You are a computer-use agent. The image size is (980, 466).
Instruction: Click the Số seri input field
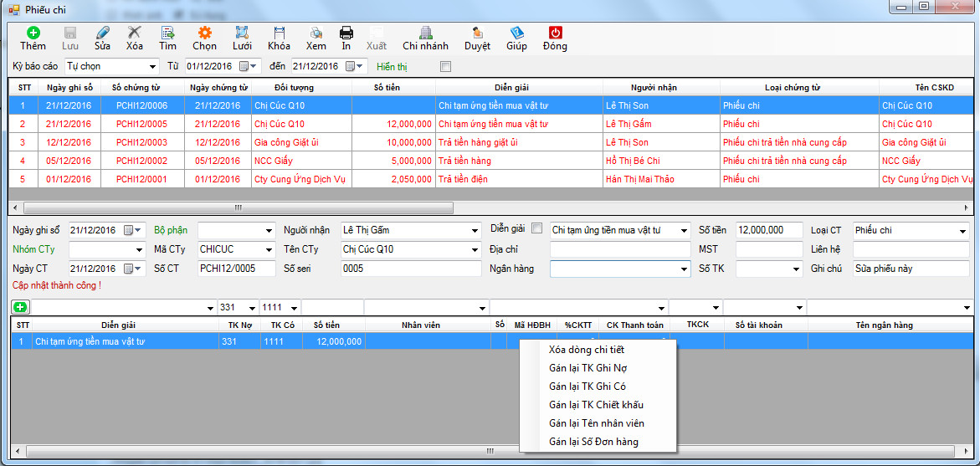click(411, 269)
